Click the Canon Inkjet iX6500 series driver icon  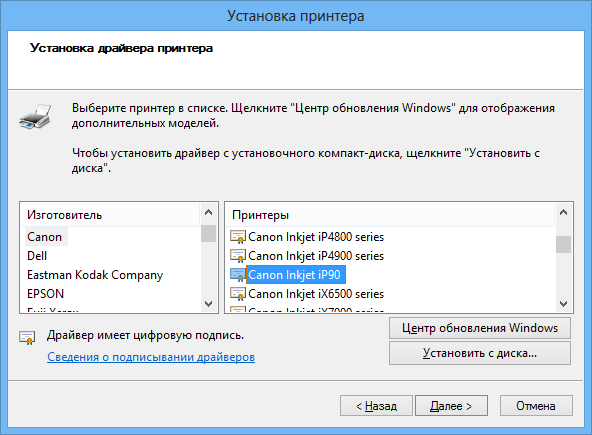click(x=238, y=293)
